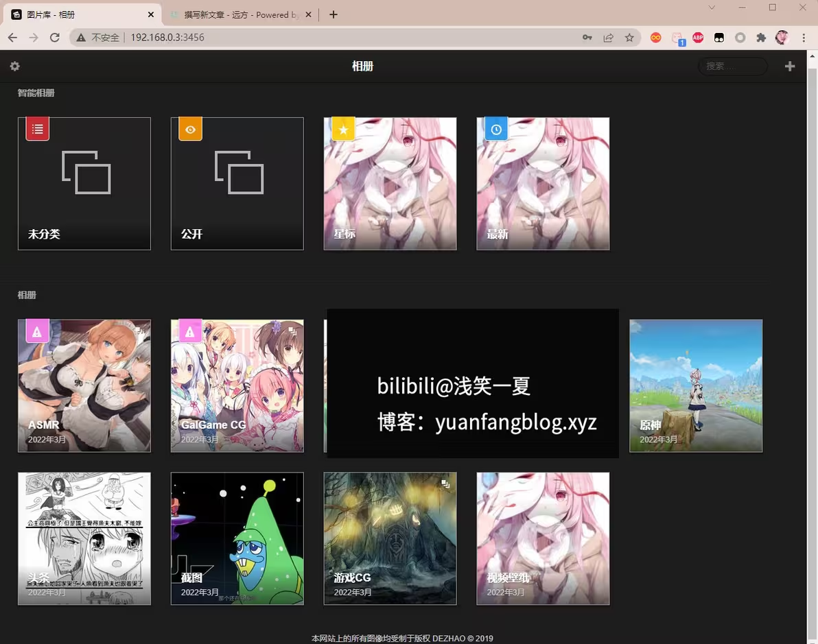Open the 原神 album
Viewport: 818px width, 644px height.
tap(696, 385)
